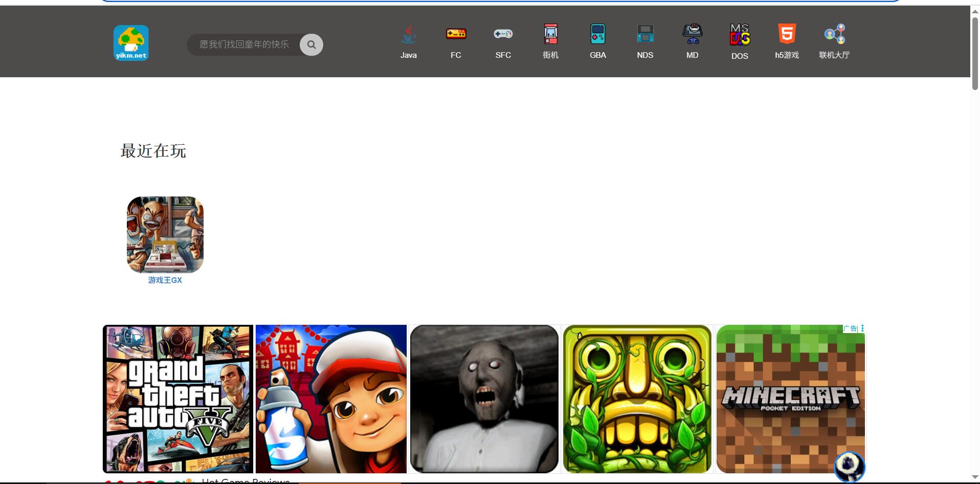The height and width of the screenshot is (484, 980).
Task: Click the 最近在玩 heading
Action: [153, 151]
